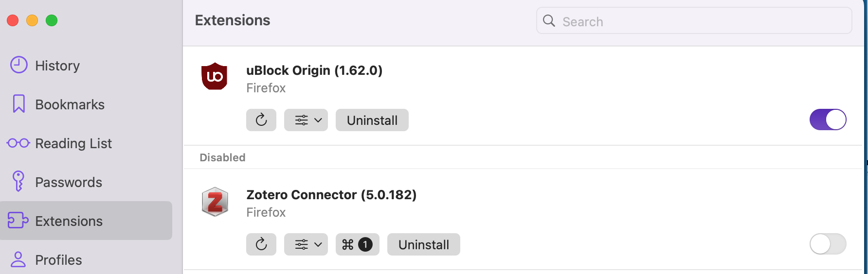Reload the Zotero Connector extension
This screenshot has width=868, height=274.
pos(261,244)
